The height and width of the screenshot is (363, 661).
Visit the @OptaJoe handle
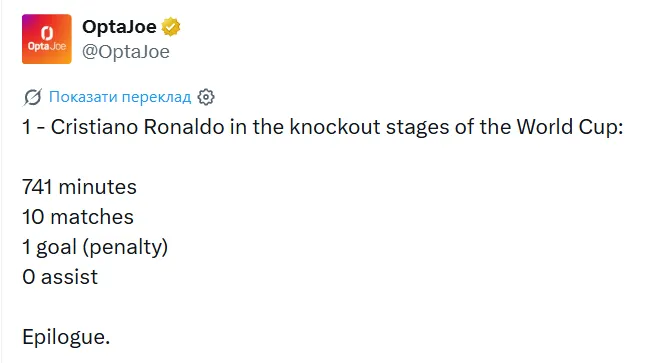tap(126, 51)
